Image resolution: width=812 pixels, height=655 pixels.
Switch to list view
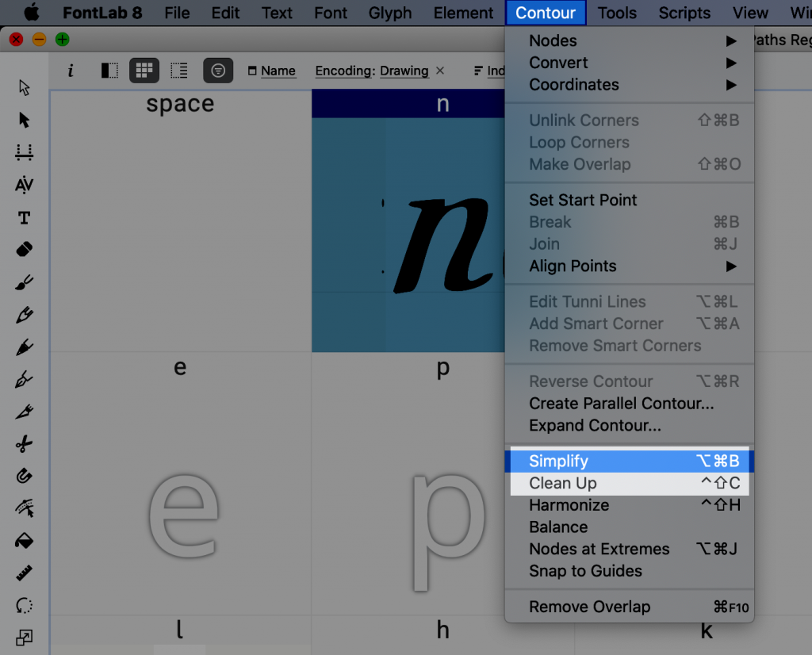tap(179, 71)
